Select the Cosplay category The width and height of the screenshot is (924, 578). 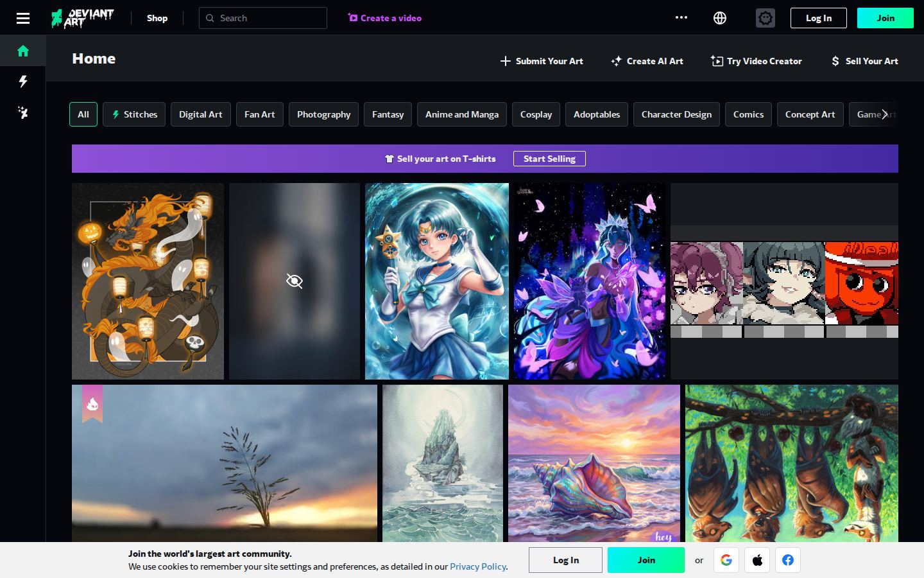(536, 114)
